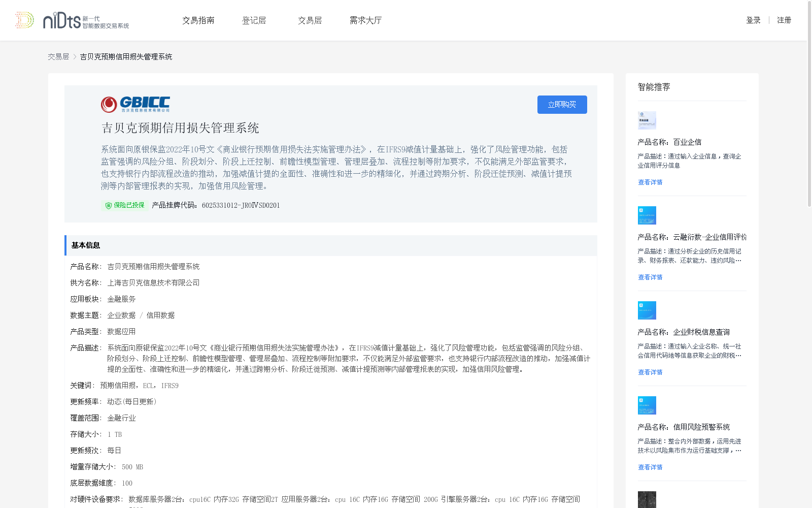This screenshot has height=508, width=812.
Task: Open 百业企信 recommended product name
Action: click(x=670, y=142)
